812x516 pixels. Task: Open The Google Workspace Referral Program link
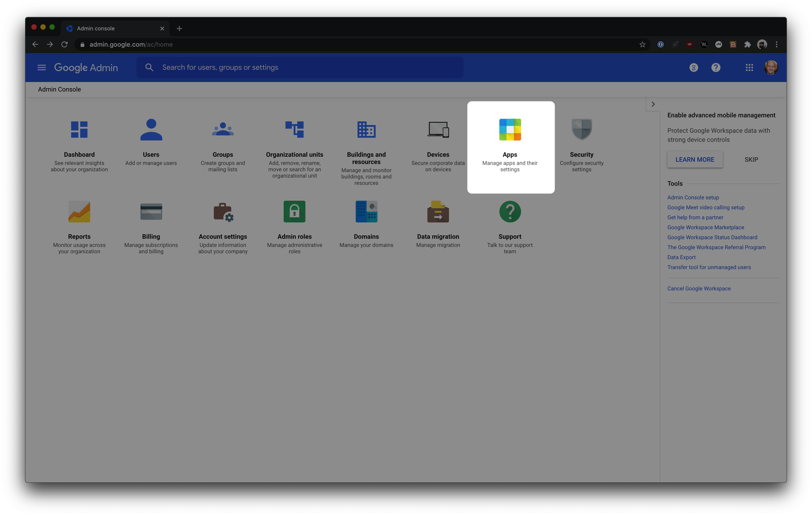[x=716, y=247]
